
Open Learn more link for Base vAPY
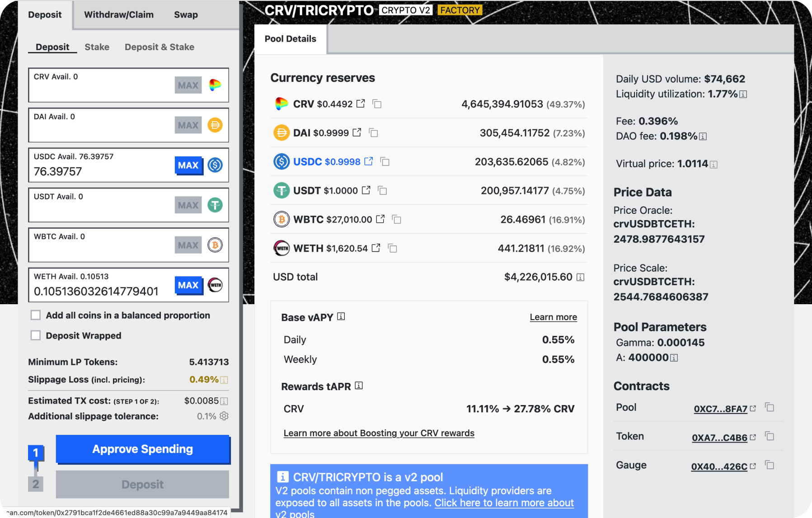[553, 317]
